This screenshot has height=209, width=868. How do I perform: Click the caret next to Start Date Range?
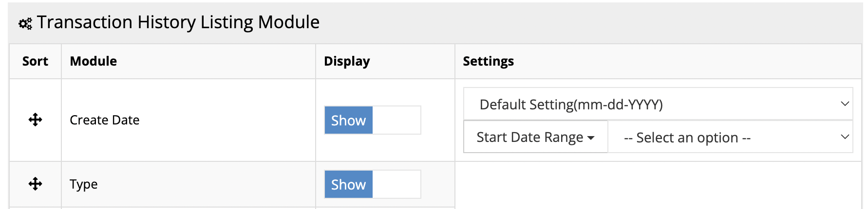point(591,138)
